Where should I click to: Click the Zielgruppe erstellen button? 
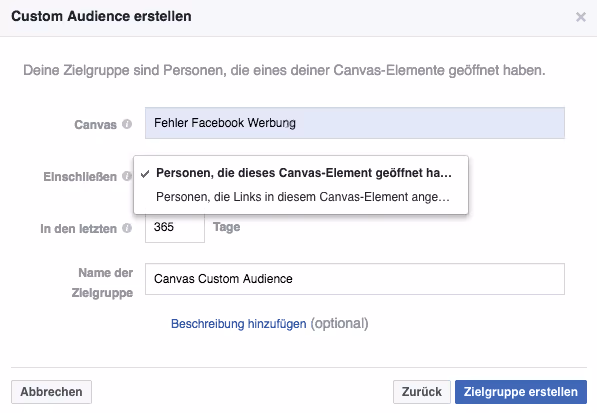coord(520,392)
